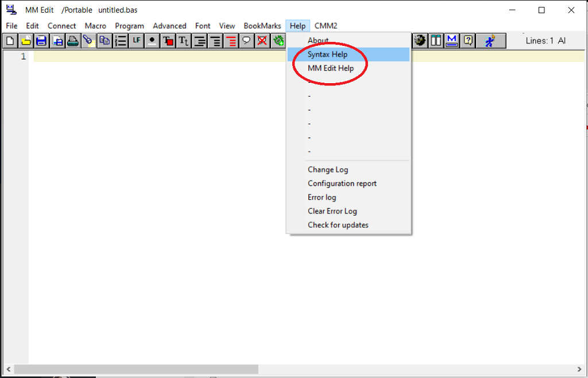
Task: Select Syntax Help from Help menu
Action: click(x=327, y=54)
